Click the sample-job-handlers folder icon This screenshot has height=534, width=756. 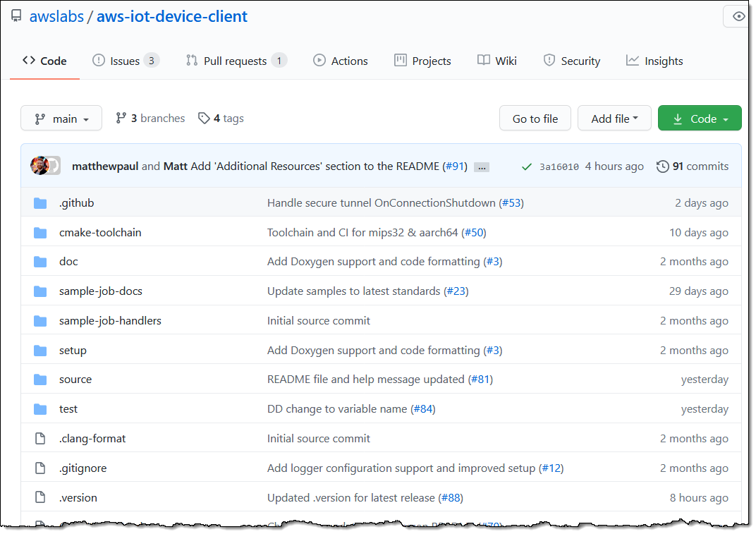point(40,321)
